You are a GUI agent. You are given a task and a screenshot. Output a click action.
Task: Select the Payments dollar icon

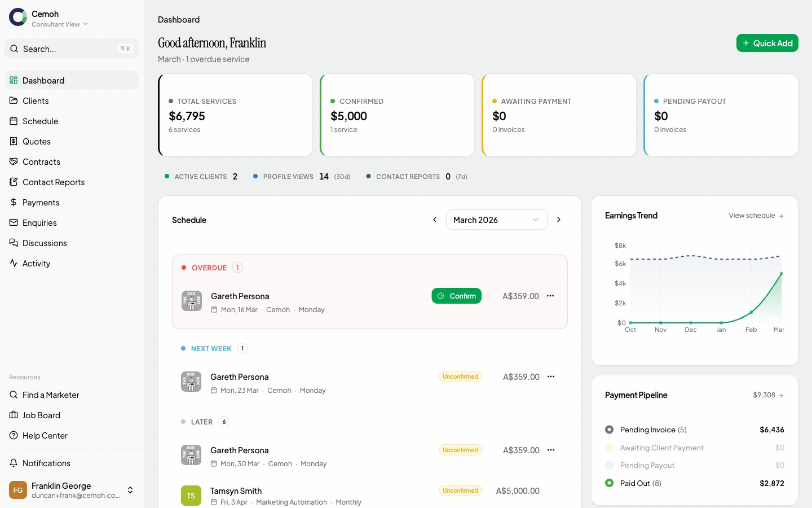point(14,202)
